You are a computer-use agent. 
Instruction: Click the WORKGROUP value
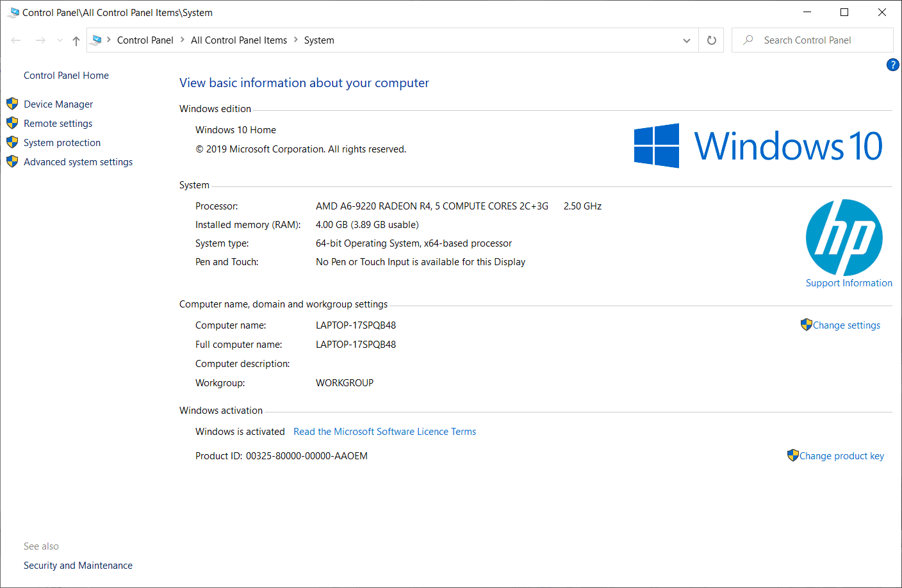pos(345,383)
